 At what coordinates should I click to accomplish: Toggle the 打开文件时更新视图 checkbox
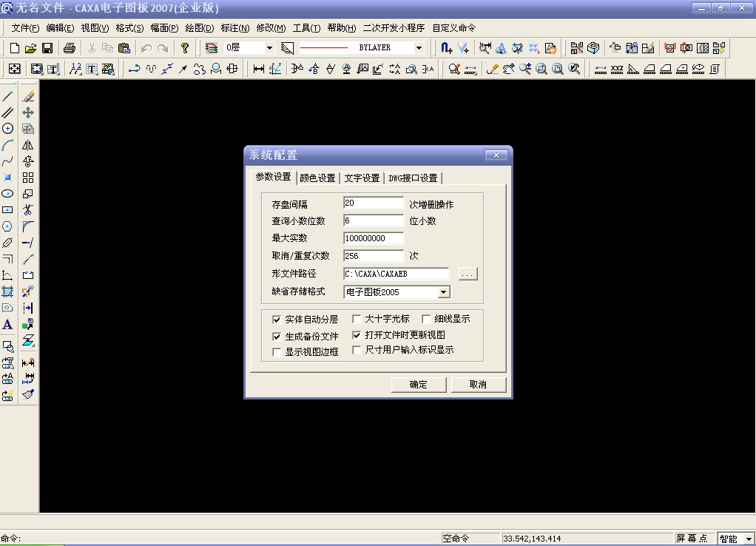357,334
